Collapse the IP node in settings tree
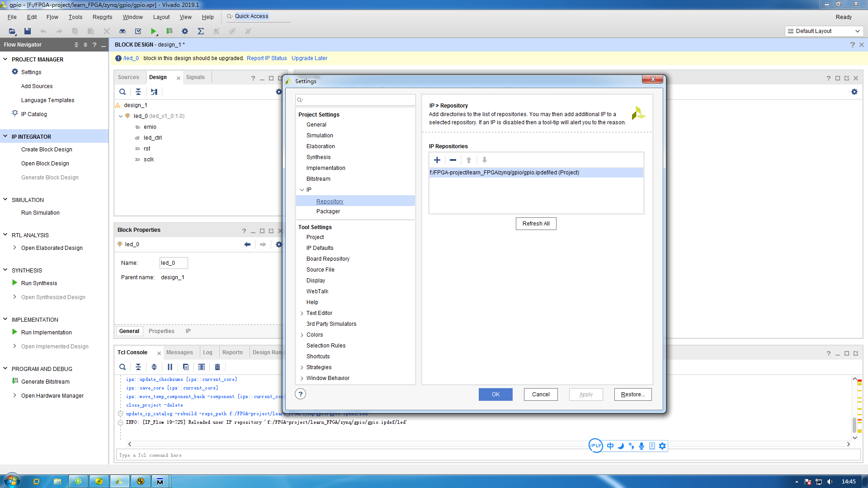 click(302, 190)
